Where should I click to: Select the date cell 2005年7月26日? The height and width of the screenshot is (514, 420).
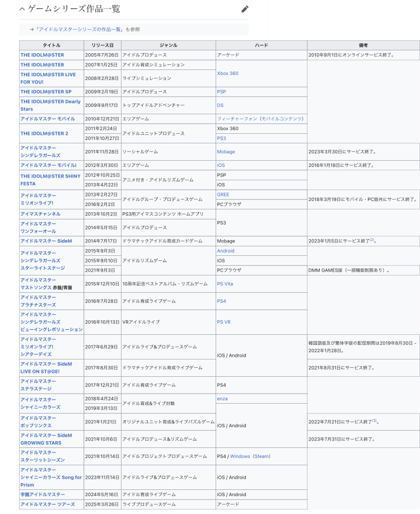[101, 55]
